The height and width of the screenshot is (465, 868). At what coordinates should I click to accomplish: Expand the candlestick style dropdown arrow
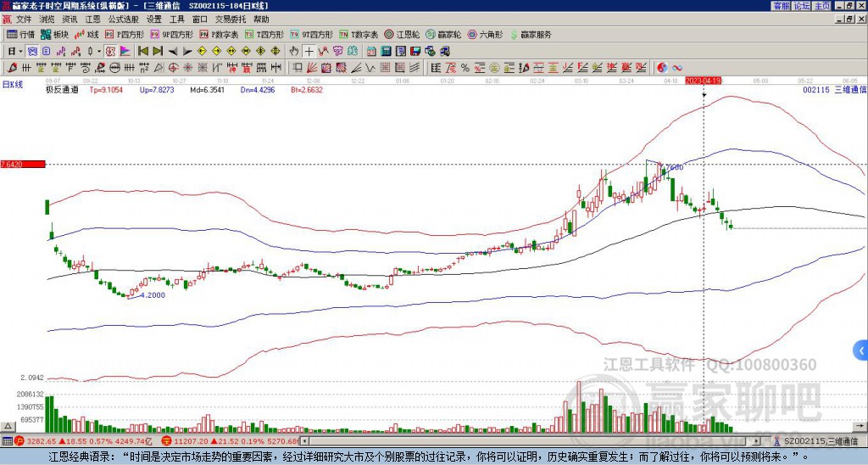pos(100,51)
